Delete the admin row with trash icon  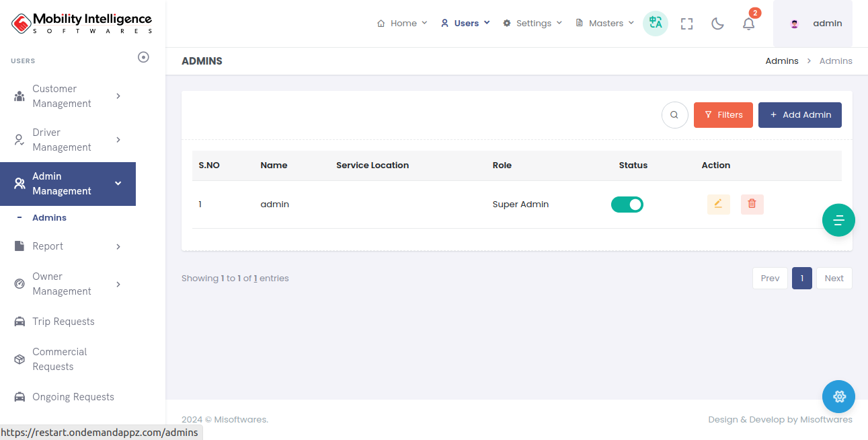click(x=752, y=204)
